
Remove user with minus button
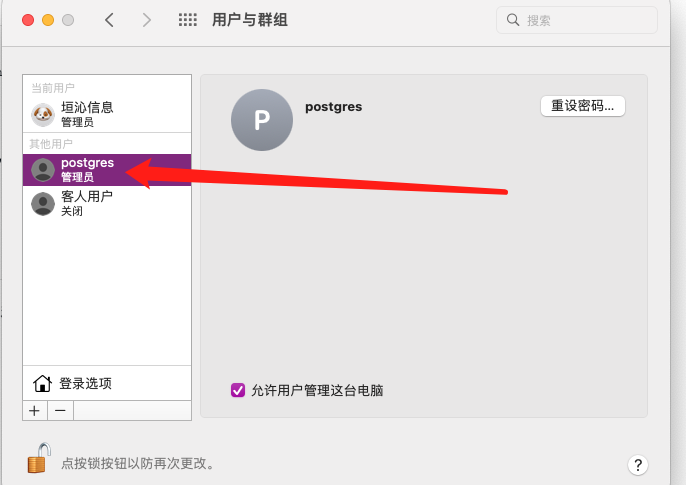click(x=60, y=411)
